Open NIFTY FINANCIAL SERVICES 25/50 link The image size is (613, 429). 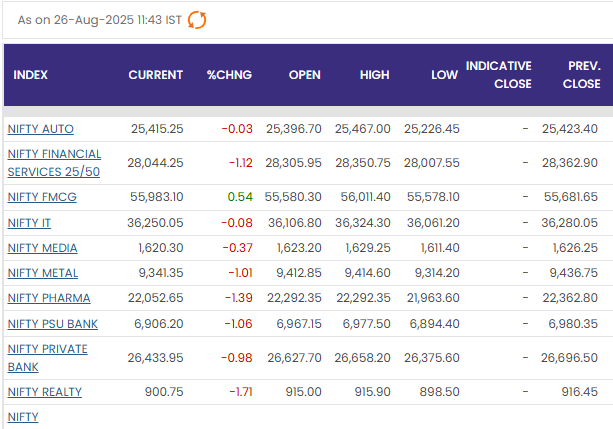pyautogui.click(x=54, y=163)
